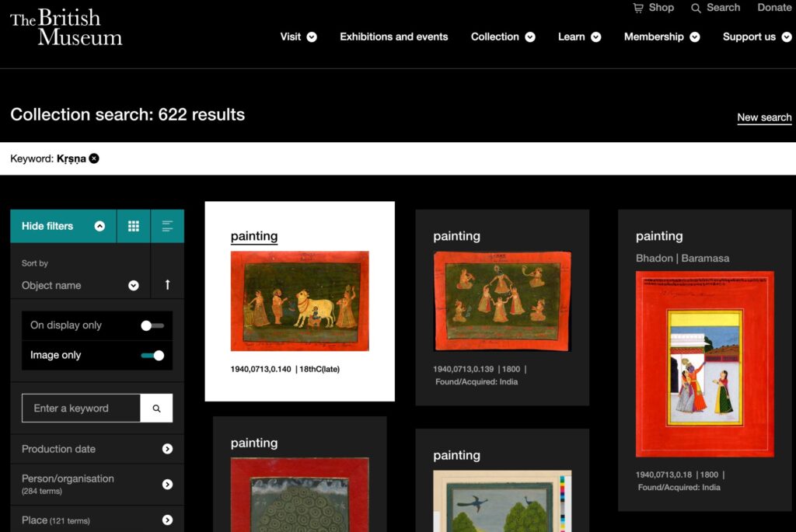Viewport: 796px width, 532px height.
Task: Toggle On display only switch
Action: coord(152,325)
